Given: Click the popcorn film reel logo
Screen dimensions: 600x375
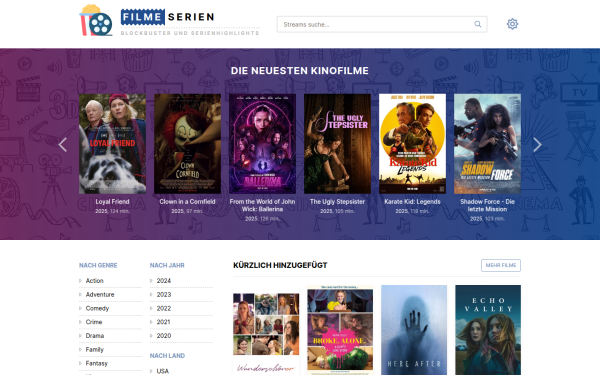Looking at the screenshot, I should click(96, 20).
